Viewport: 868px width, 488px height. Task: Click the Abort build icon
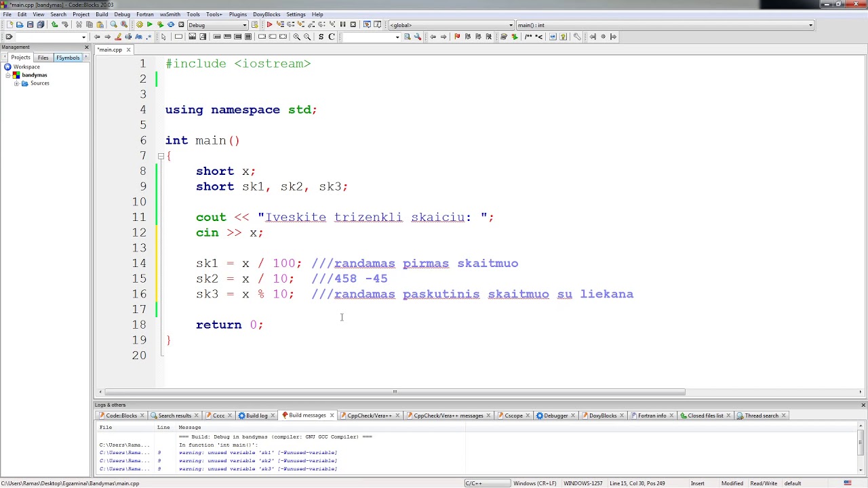181,24
